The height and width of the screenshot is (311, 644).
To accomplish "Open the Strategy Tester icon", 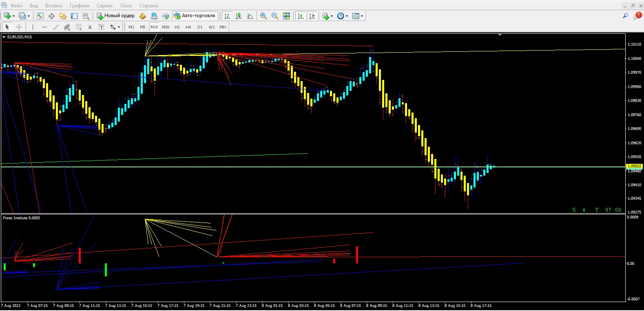I will point(86,16).
